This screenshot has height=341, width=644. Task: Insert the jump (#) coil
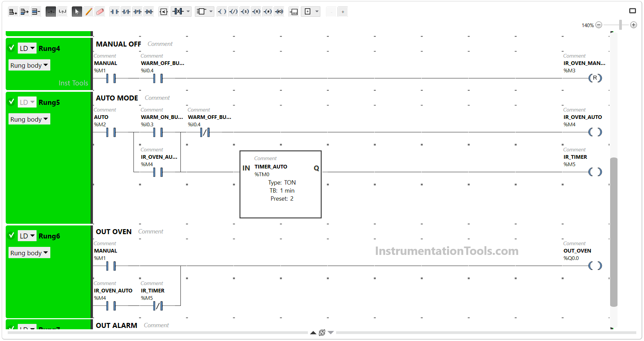click(x=268, y=12)
